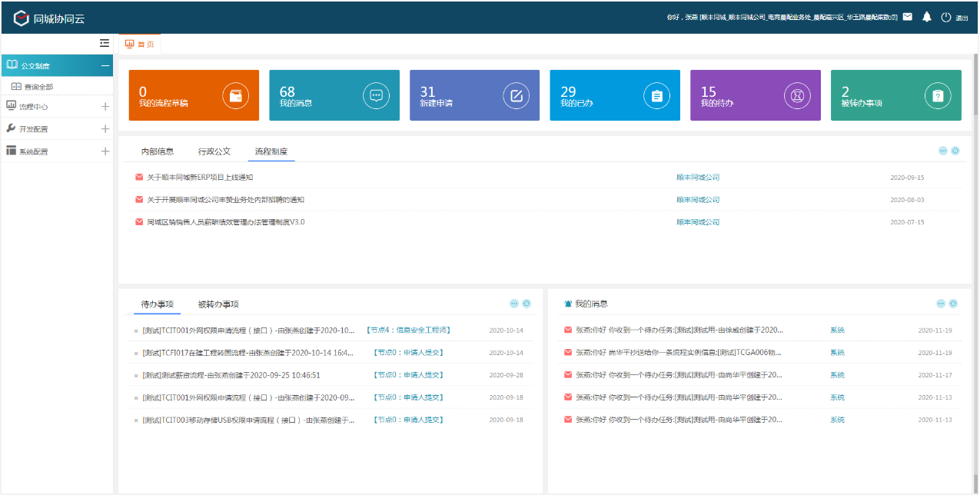Open more options in 待办事项 panel

click(514, 304)
